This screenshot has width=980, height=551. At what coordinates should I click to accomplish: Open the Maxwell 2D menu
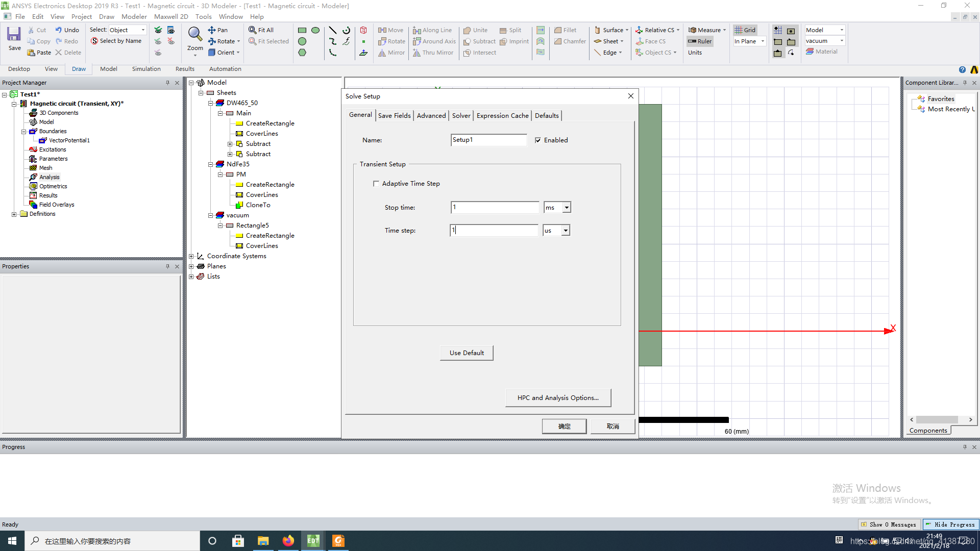coord(171,17)
